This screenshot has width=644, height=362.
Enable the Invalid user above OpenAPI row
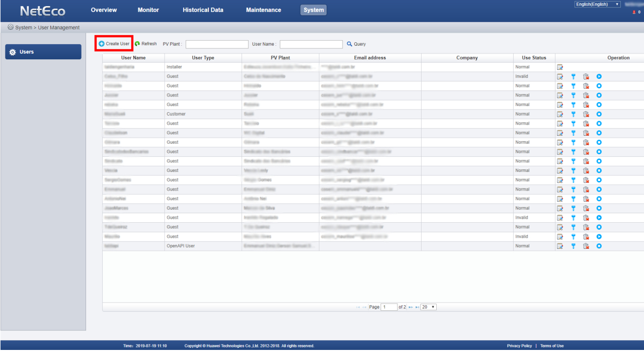[x=599, y=236]
